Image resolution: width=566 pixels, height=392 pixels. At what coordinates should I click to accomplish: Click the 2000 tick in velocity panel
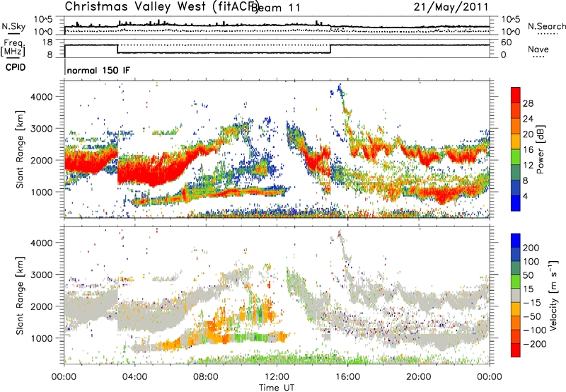[x=42, y=306]
